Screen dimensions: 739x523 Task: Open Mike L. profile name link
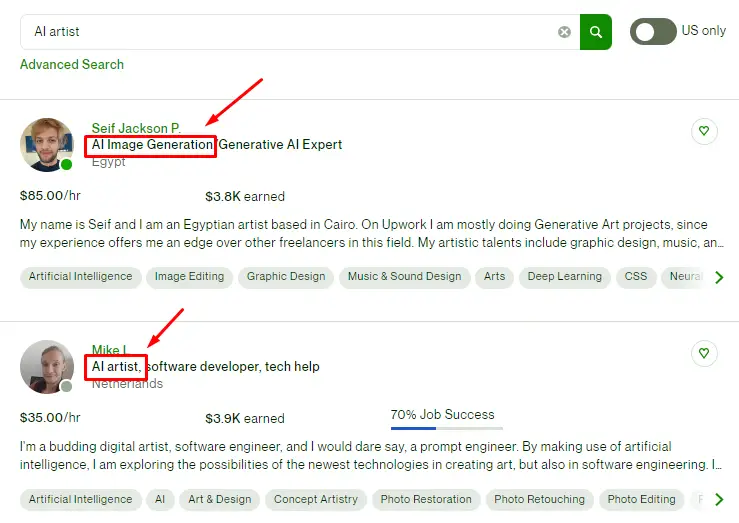[x=109, y=350]
